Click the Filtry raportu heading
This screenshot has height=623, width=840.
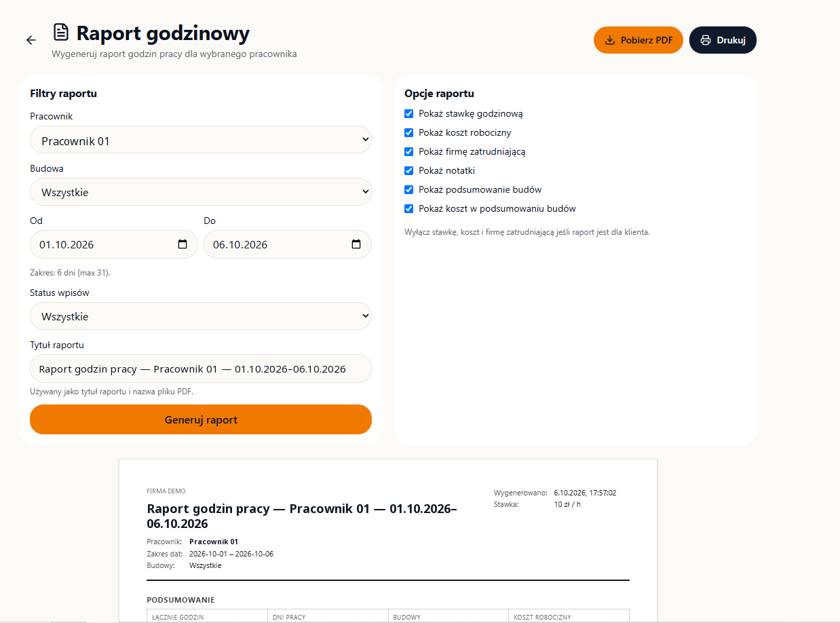coord(63,94)
